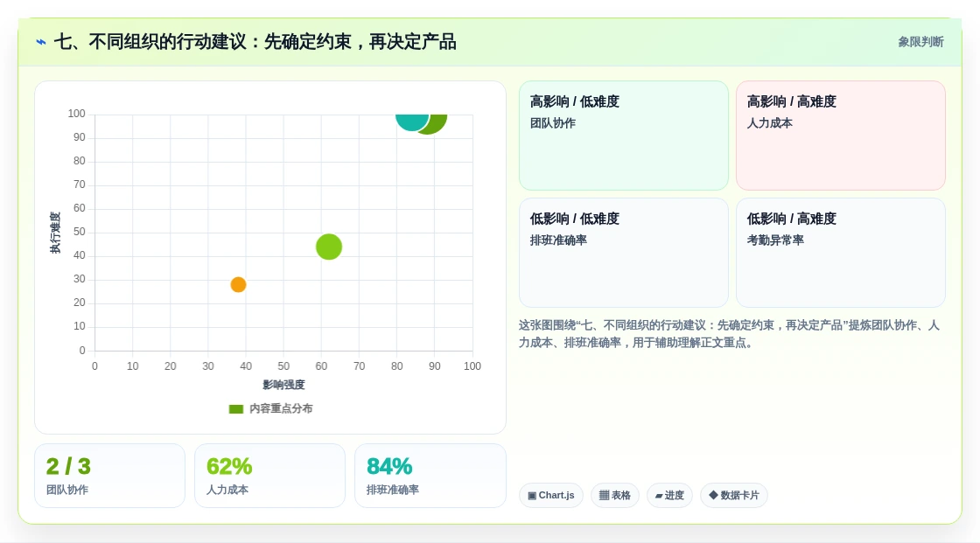Viewport: 980px width, 543px height.
Task: Click 团队协作 text in top-left quadrant card
Action: (x=553, y=123)
